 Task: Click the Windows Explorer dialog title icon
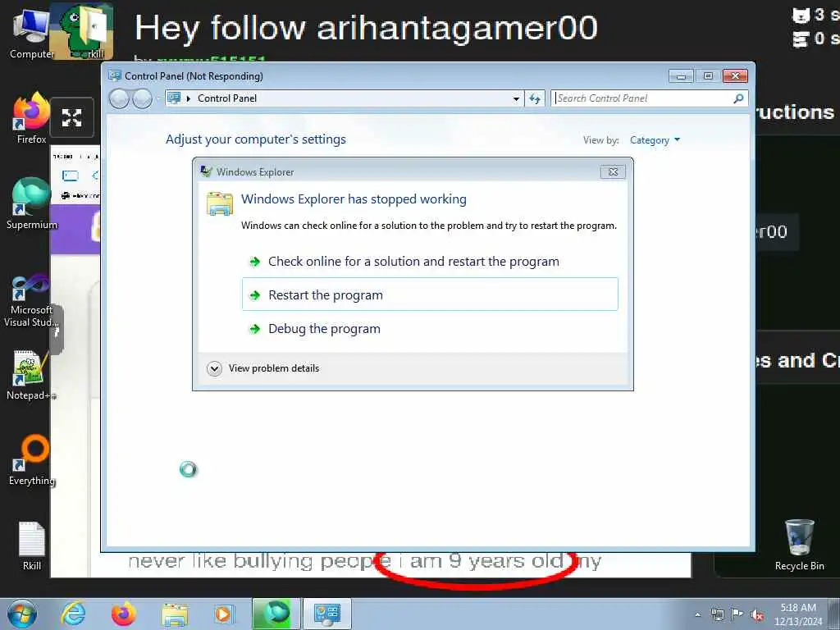coord(206,171)
